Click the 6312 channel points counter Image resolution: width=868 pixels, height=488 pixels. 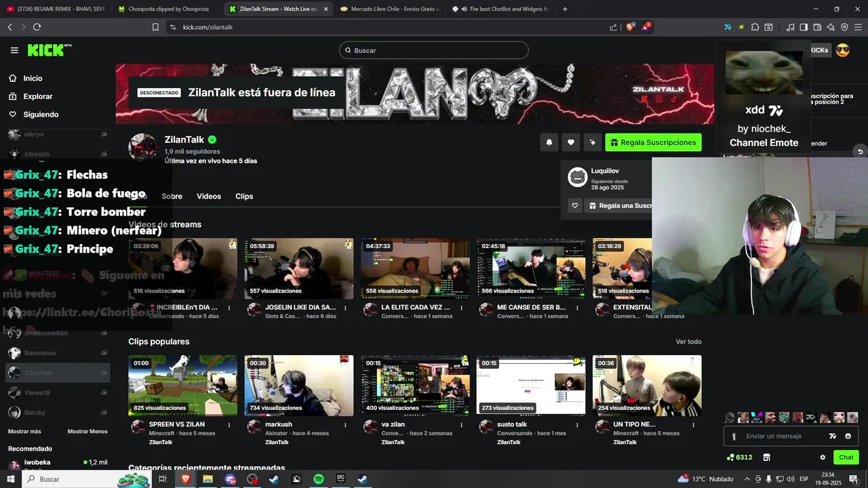click(740, 457)
